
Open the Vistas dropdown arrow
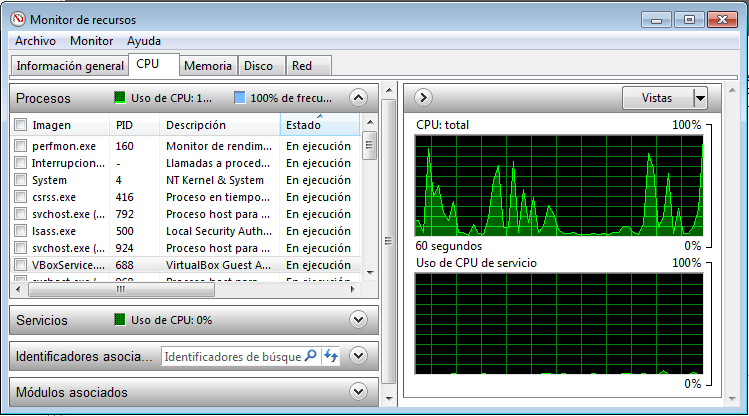700,97
